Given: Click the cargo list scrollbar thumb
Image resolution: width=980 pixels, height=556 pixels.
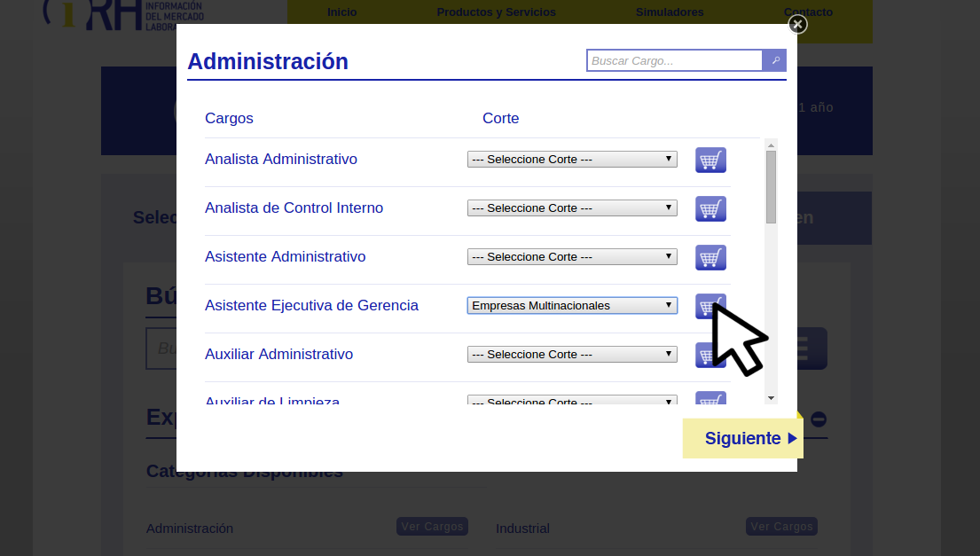Looking at the screenshot, I should point(772,187).
